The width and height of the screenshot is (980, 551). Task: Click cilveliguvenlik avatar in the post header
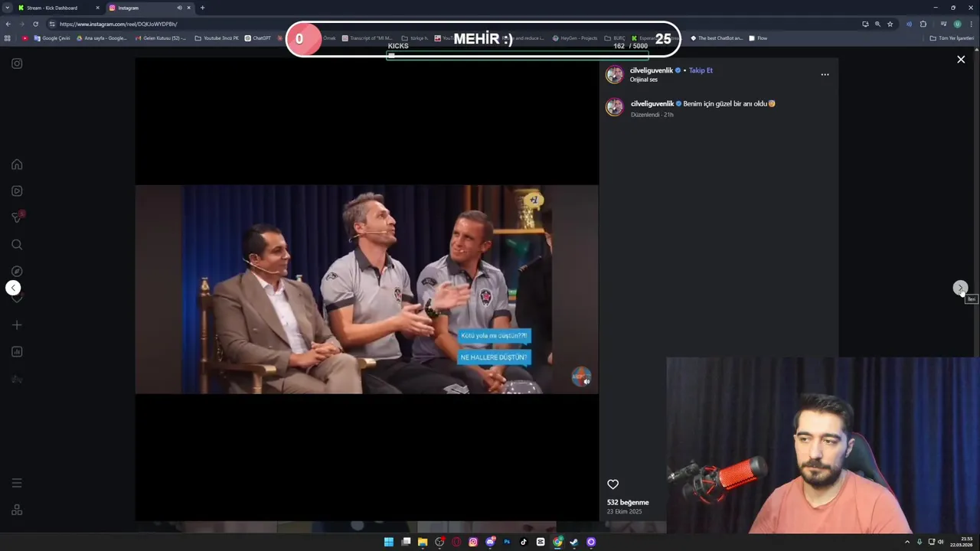pyautogui.click(x=615, y=74)
